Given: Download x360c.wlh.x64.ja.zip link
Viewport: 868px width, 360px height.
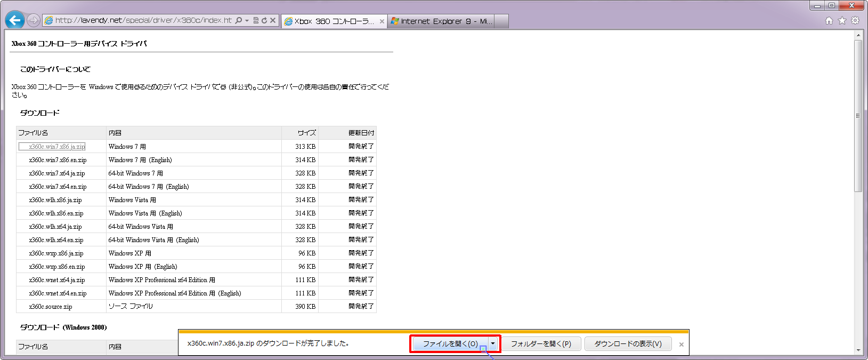Looking at the screenshot, I should pos(55,227).
